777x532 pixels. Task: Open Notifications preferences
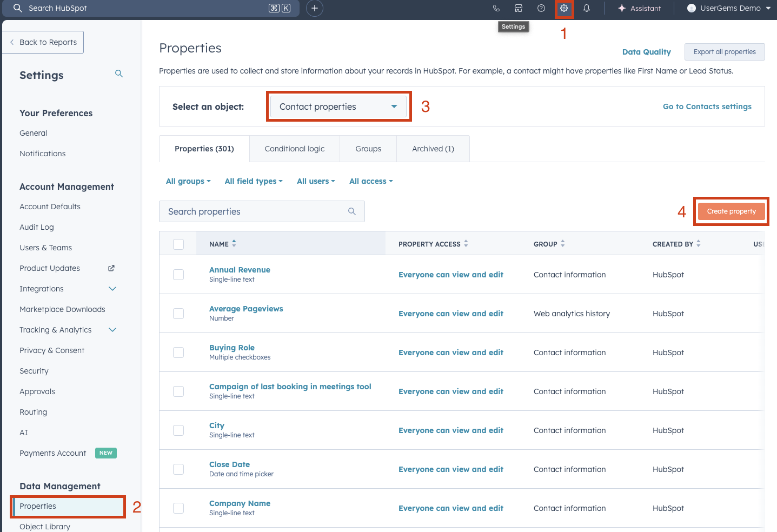[42, 154]
